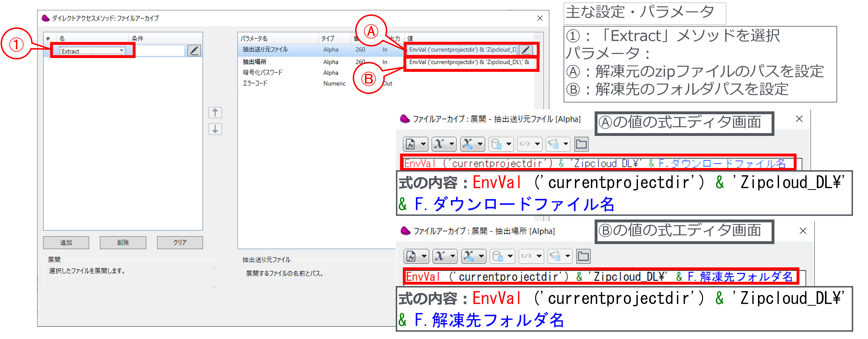Image resolution: width=868 pixels, height=339 pixels.
Task: Select the 抽出送り元ファイル parameter row
Action: (385, 50)
